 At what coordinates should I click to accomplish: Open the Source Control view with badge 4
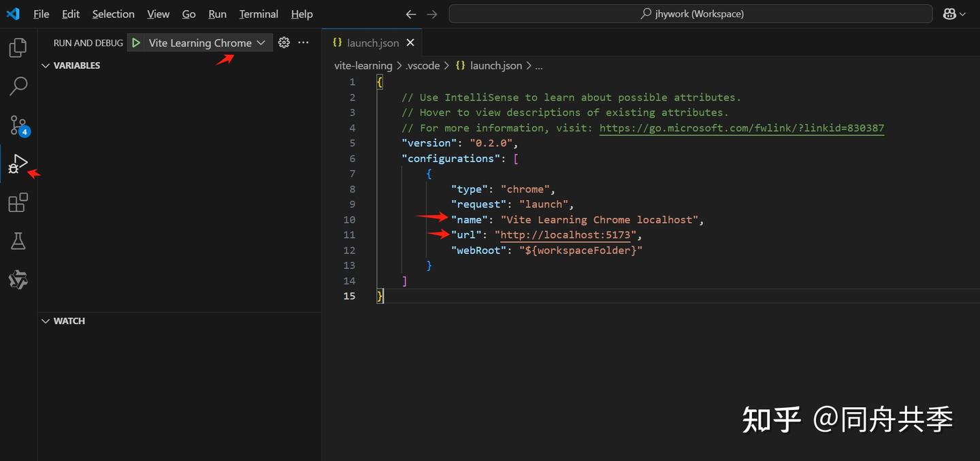tap(18, 125)
